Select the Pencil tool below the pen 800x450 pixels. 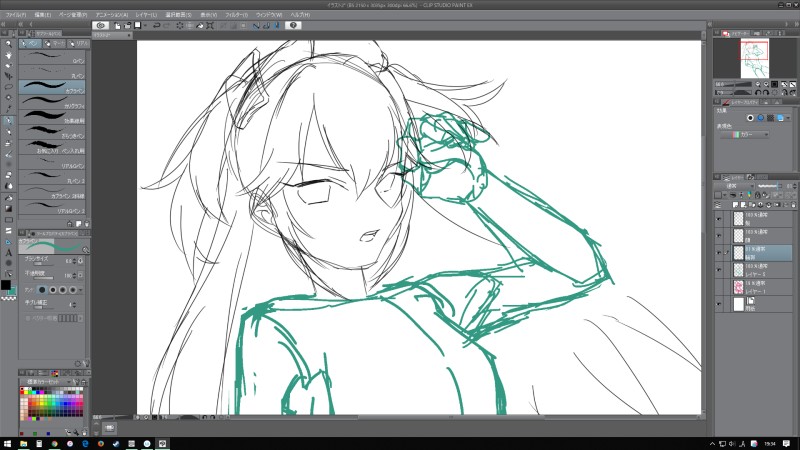click(8, 132)
